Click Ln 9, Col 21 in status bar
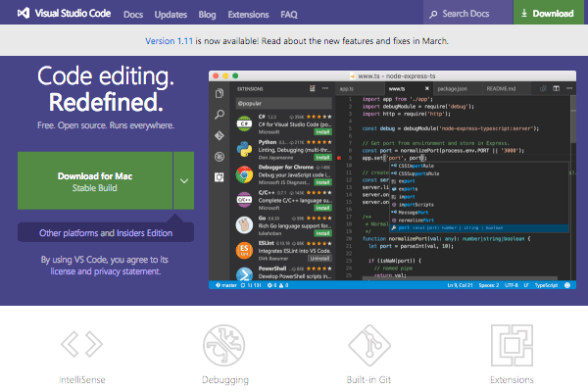Viewport: 588px width, 392px height. coord(460,285)
